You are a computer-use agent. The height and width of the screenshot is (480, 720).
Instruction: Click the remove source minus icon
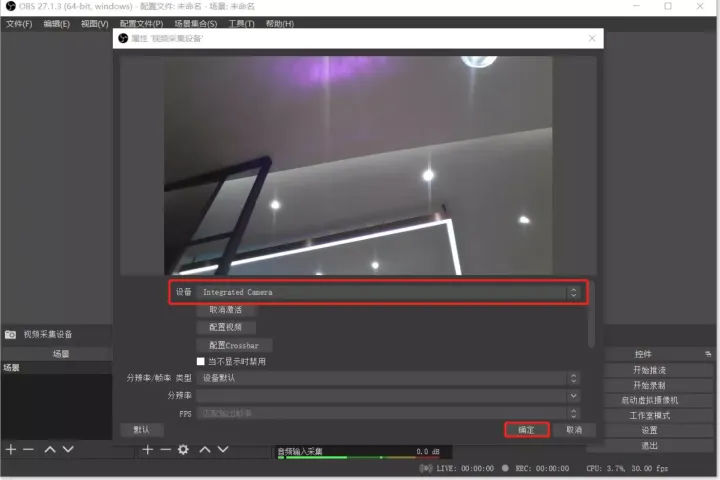coord(165,449)
